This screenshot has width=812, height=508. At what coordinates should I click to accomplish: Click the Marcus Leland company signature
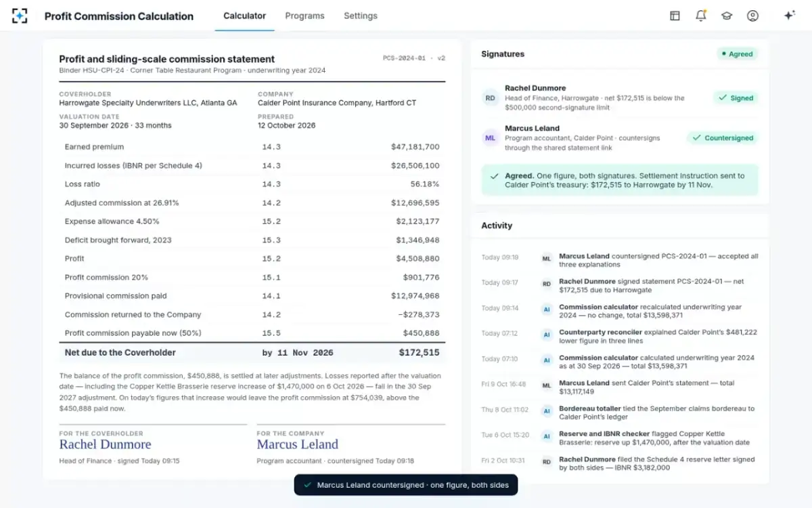click(297, 444)
